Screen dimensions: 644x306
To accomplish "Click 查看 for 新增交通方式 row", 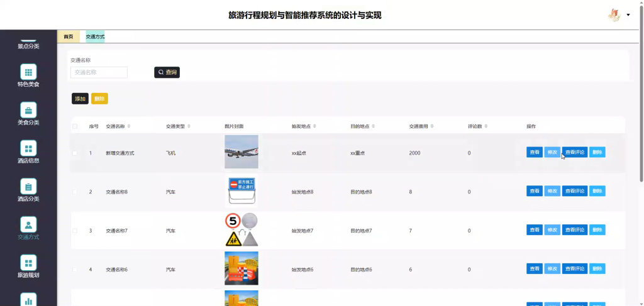I will (x=535, y=152).
